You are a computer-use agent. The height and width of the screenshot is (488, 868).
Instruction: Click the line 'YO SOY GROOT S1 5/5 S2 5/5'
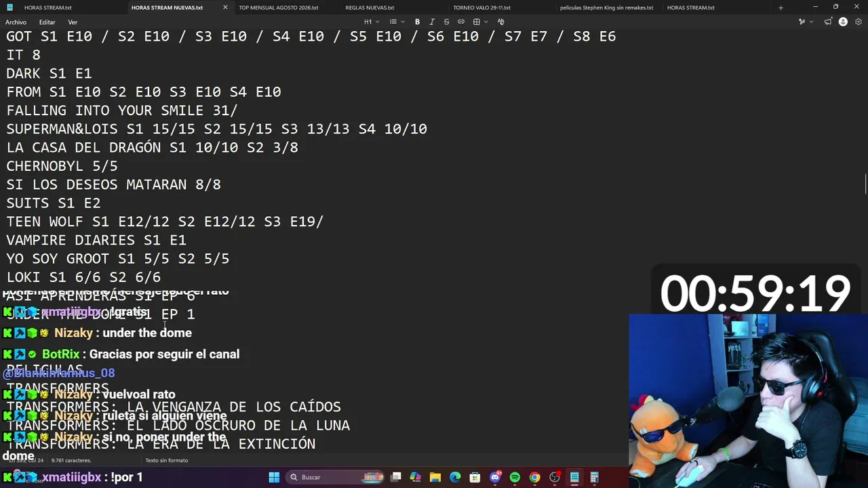[118, 259]
